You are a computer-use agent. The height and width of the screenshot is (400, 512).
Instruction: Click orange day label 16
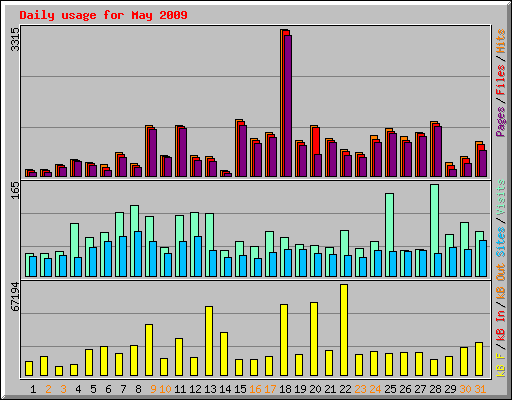pyautogui.click(x=255, y=389)
